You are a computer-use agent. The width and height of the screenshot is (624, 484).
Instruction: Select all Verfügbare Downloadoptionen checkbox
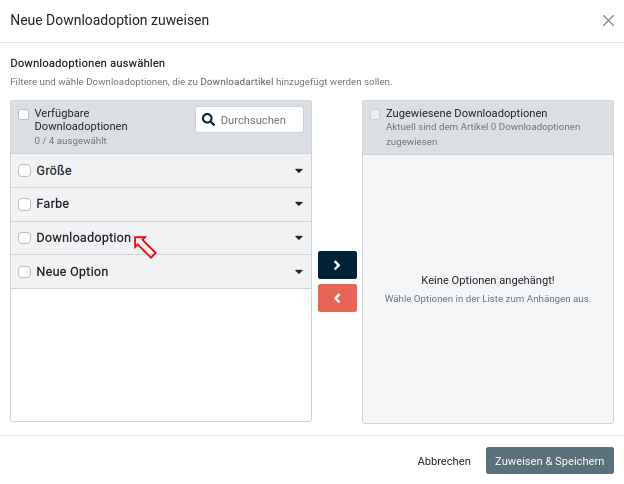point(24,115)
